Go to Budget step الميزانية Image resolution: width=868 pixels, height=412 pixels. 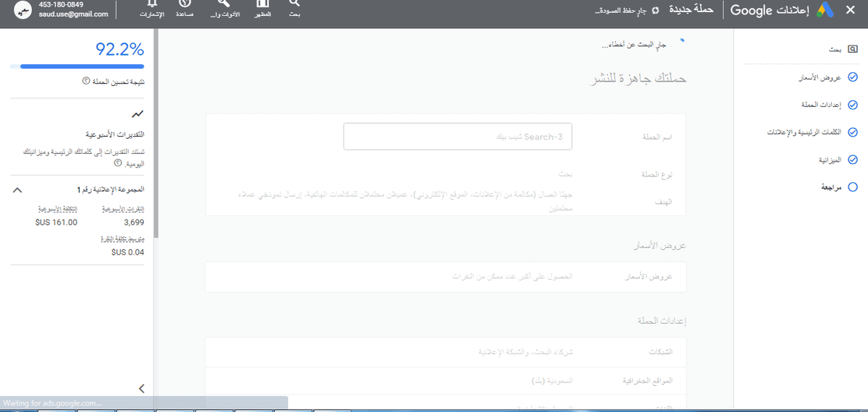pyautogui.click(x=829, y=160)
